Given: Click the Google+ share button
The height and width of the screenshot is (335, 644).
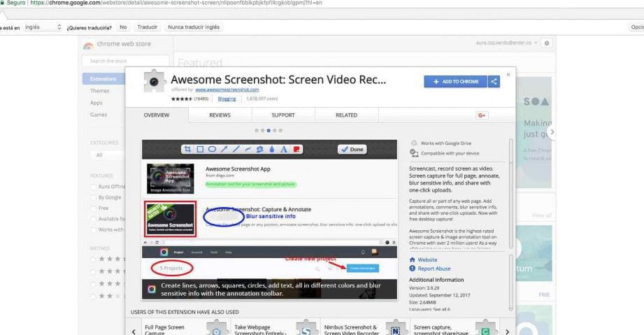Looking at the screenshot, I should [x=482, y=115].
